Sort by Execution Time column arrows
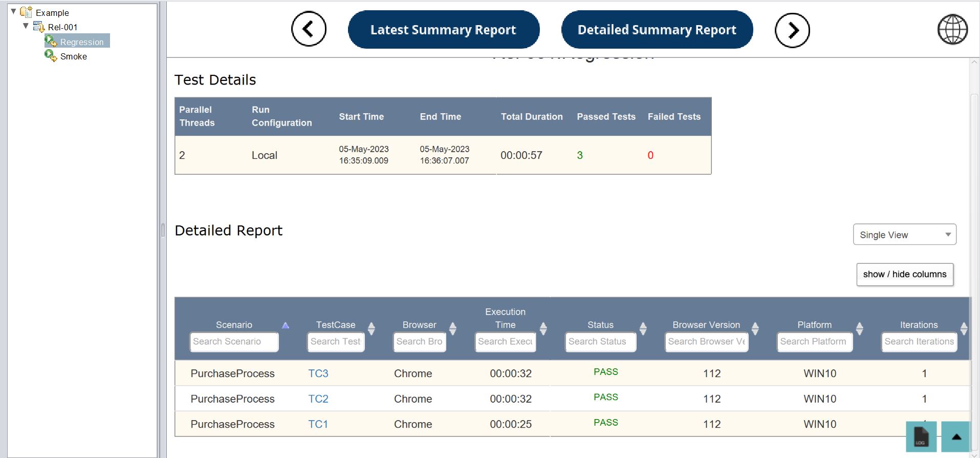 pos(543,328)
